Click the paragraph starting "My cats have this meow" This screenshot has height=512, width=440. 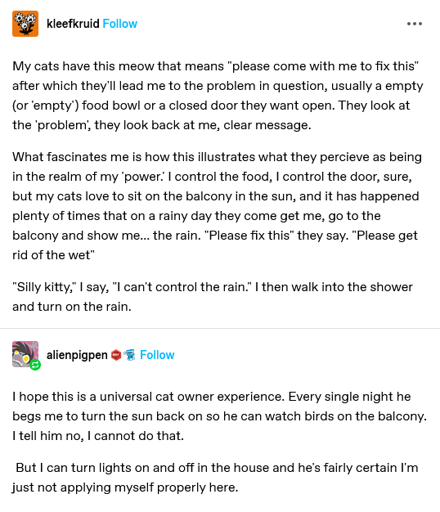[218, 96]
